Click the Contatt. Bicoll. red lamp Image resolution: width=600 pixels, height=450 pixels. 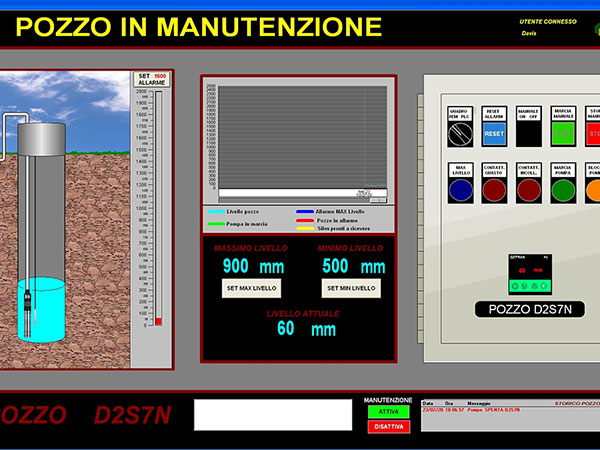528,188
